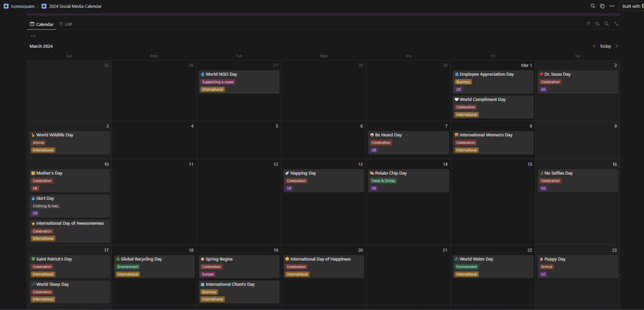Click the Built with badge button
644x310 pixels.
click(x=631, y=6)
